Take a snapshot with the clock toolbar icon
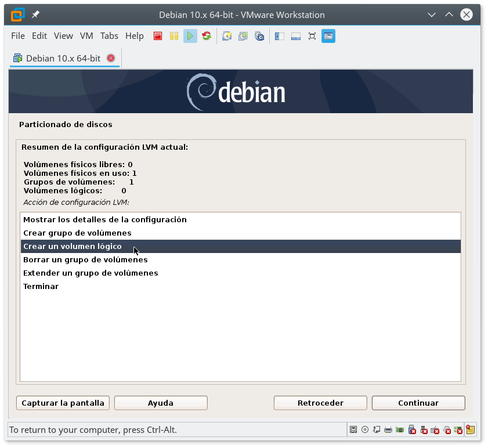This screenshot has width=488, height=448. (227, 36)
